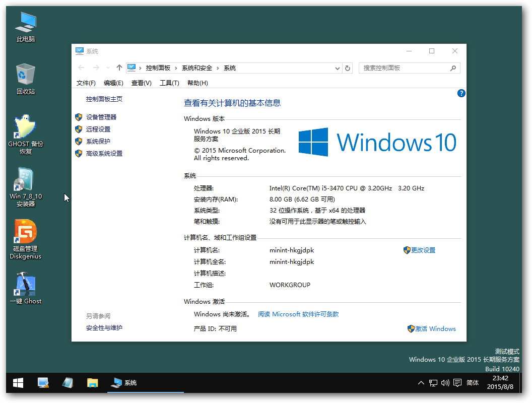Select the Win 7_8_10 安装器 shortcut

(x=26, y=187)
